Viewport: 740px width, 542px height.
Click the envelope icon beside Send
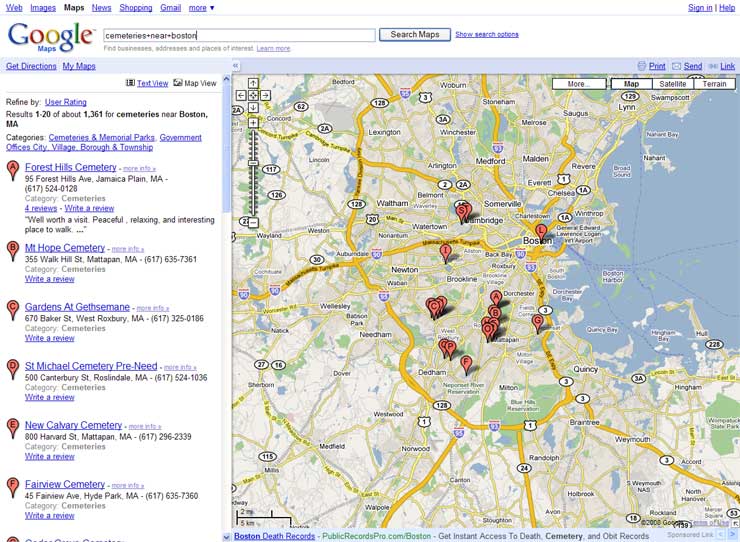pos(676,66)
